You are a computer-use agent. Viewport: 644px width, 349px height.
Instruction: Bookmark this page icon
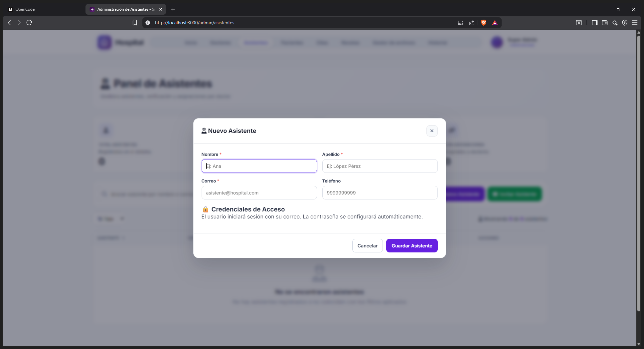pyautogui.click(x=135, y=23)
